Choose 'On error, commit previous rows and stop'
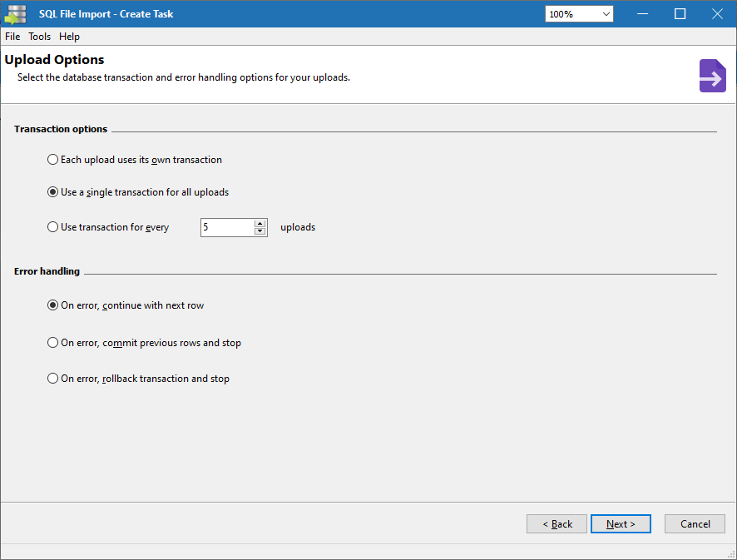 [x=53, y=343]
